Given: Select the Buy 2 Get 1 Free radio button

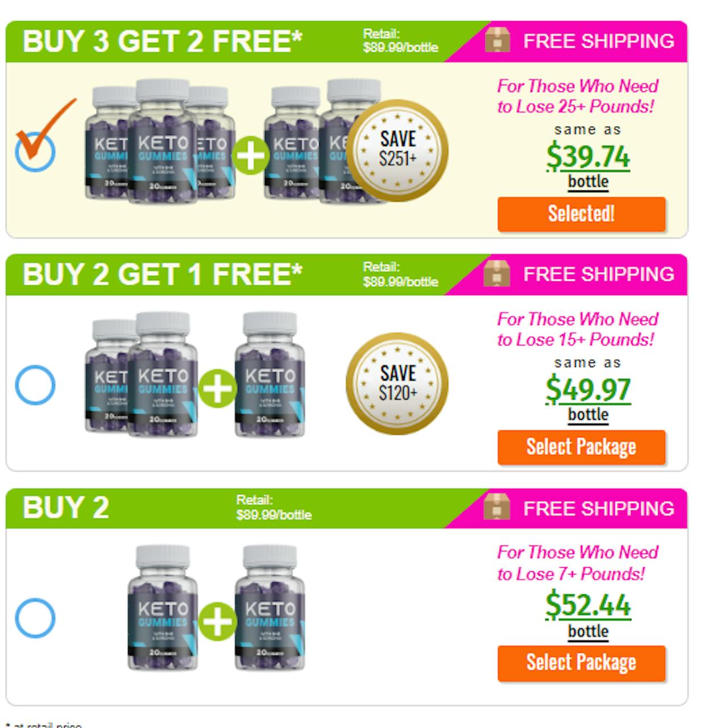Looking at the screenshot, I should click(35, 385).
